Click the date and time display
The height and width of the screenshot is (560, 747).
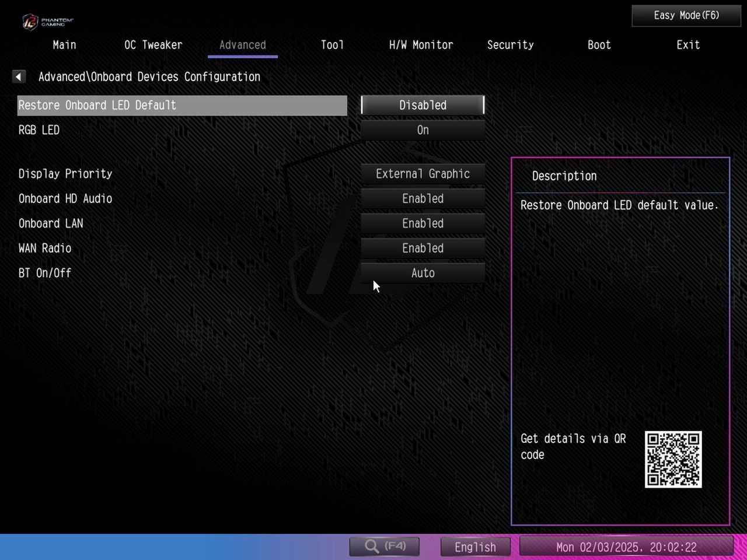point(626,547)
